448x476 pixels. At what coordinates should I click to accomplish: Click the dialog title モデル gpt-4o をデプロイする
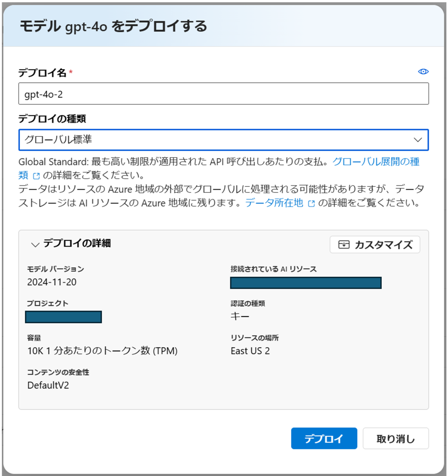click(x=113, y=26)
